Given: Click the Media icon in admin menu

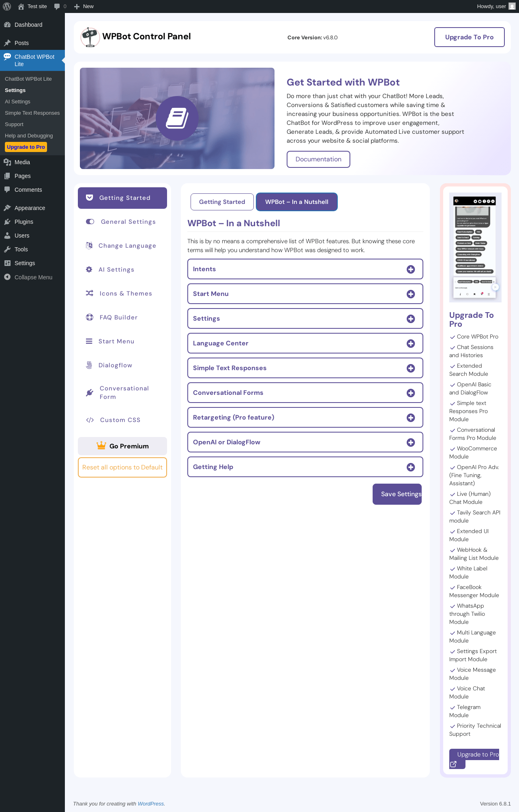Looking at the screenshot, I should [7, 162].
